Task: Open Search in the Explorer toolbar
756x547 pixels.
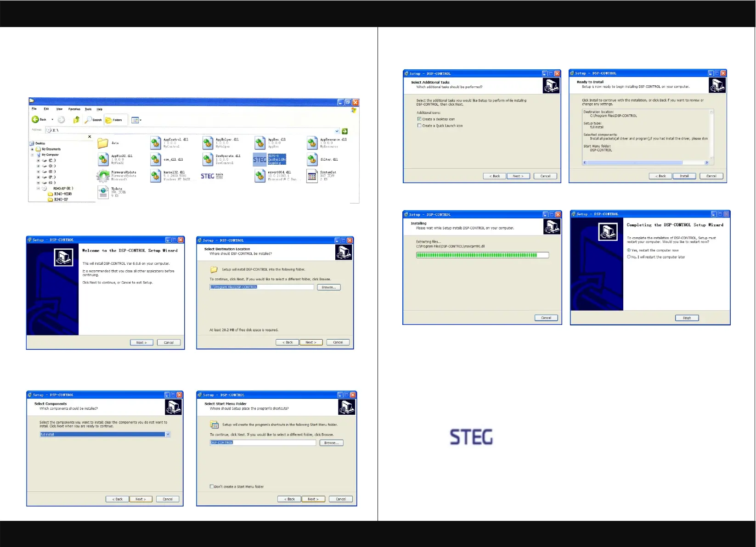Action: 93,120
